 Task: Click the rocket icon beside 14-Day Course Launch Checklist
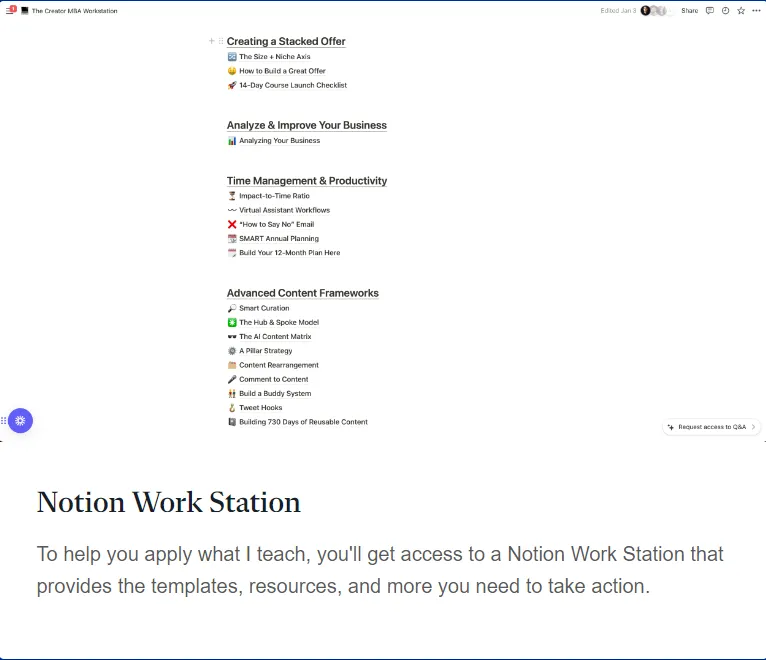pyautogui.click(x=232, y=85)
